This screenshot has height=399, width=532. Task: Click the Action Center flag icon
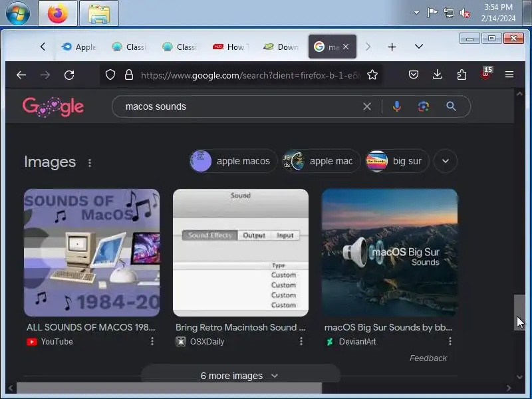pos(432,13)
